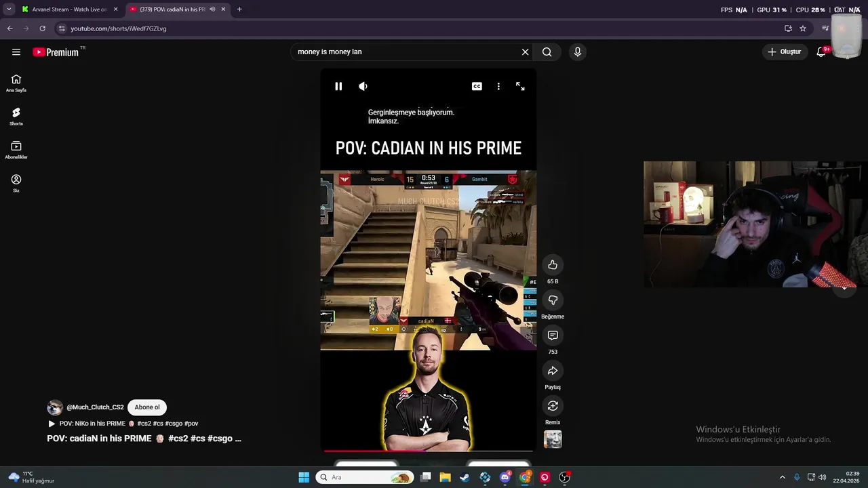Select the youtube.com/shorts URL
This screenshot has height=488, width=868.
coord(119,28)
